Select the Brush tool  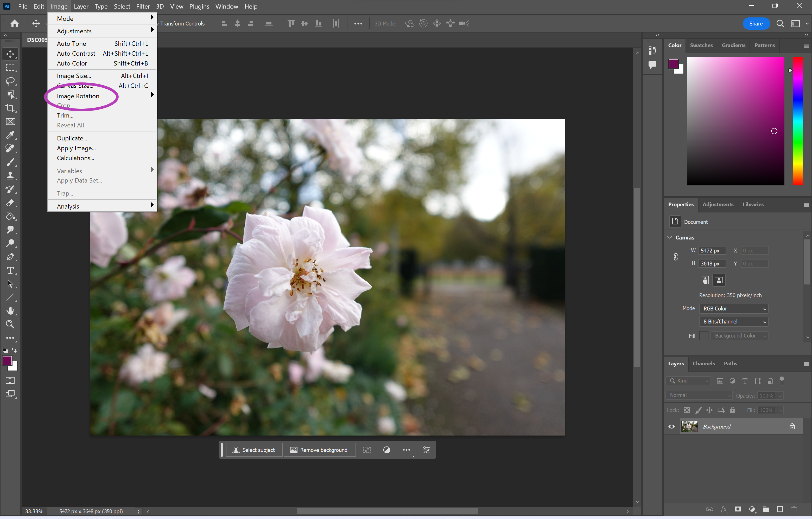[x=10, y=162]
